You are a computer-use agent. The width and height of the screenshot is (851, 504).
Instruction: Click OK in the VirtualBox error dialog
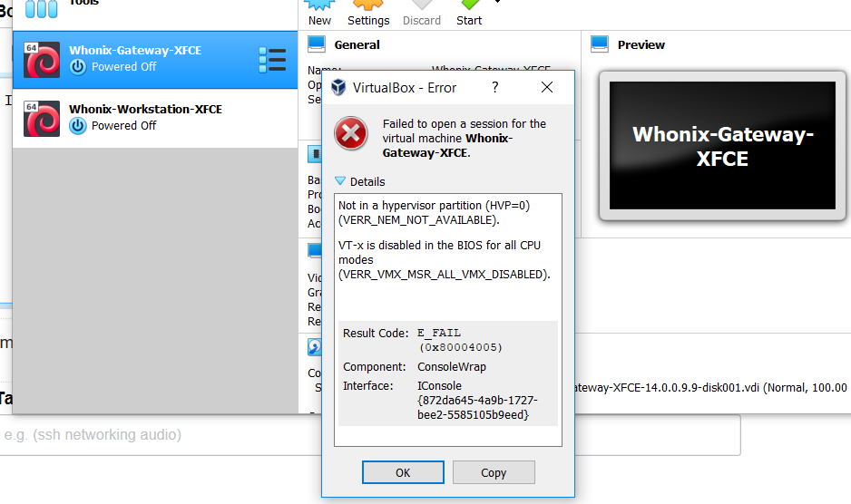403,472
